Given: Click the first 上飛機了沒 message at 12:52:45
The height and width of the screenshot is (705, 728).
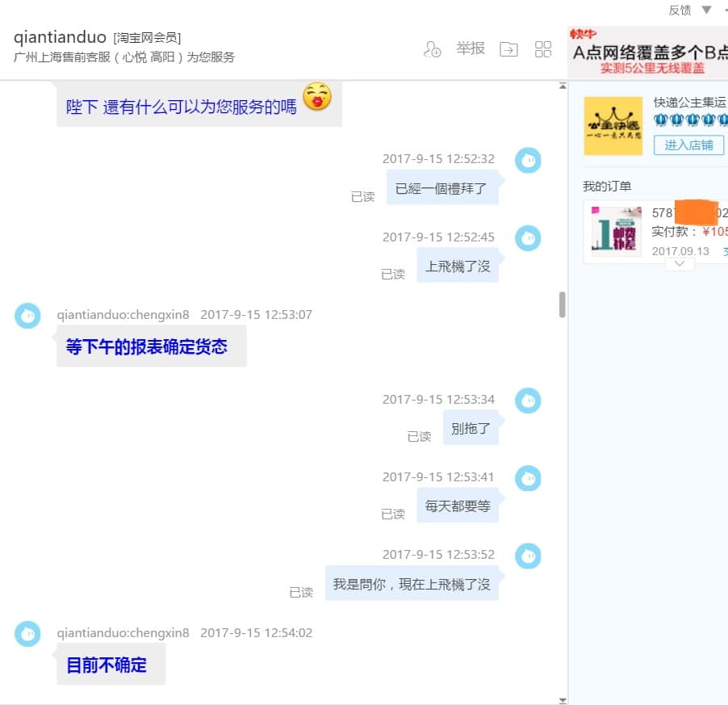Looking at the screenshot, I should [x=458, y=266].
